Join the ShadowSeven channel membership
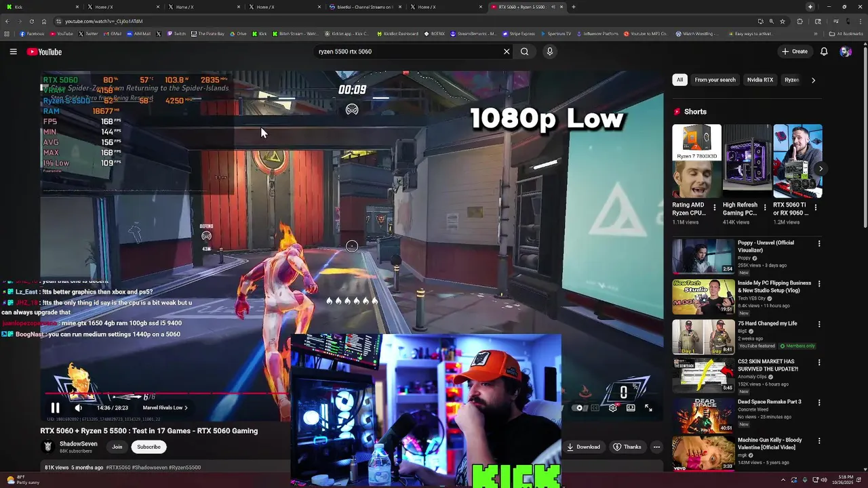Image resolution: width=868 pixels, height=488 pixels. click(117, 447)
